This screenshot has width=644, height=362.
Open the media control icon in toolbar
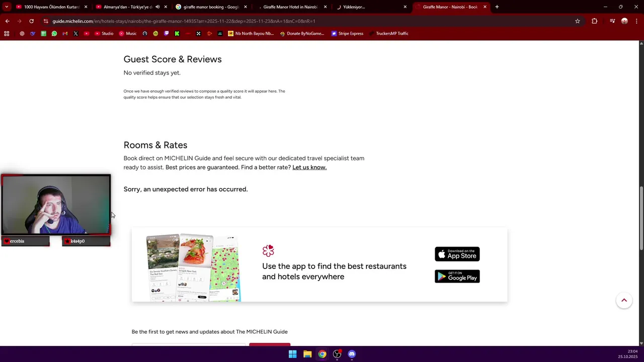(612, 21)
